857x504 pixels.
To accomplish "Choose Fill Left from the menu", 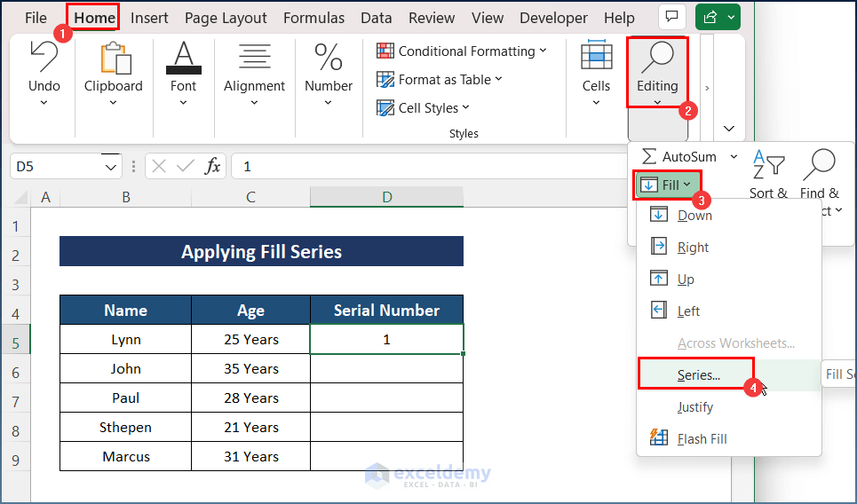I will [729, 311].
